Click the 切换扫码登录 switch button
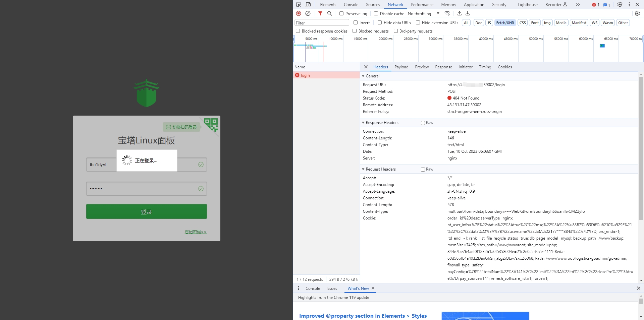The width and height of the screenshot is (644, 320). click(181, 127)
